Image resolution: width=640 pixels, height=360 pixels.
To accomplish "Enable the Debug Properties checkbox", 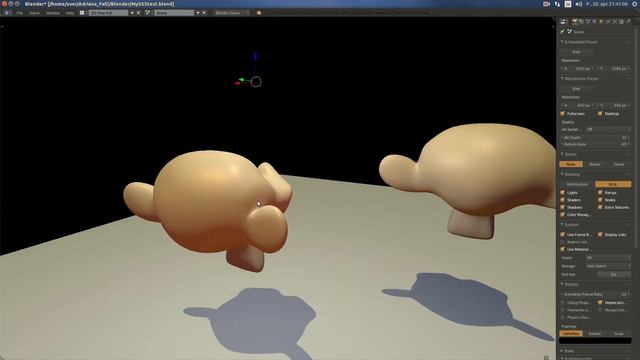I will (562, 302).
